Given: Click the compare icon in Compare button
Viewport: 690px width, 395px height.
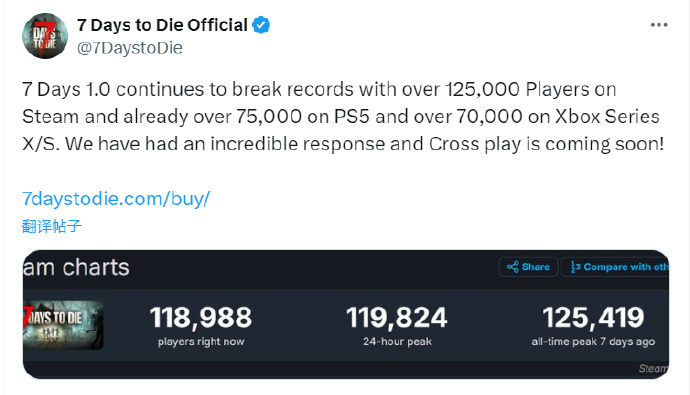Looking at the screenshot, I should 575,267.
